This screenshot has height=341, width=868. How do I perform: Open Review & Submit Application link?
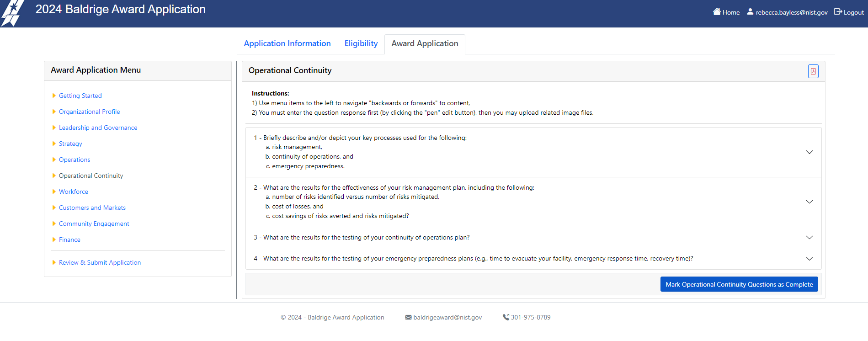click(100, 262)
